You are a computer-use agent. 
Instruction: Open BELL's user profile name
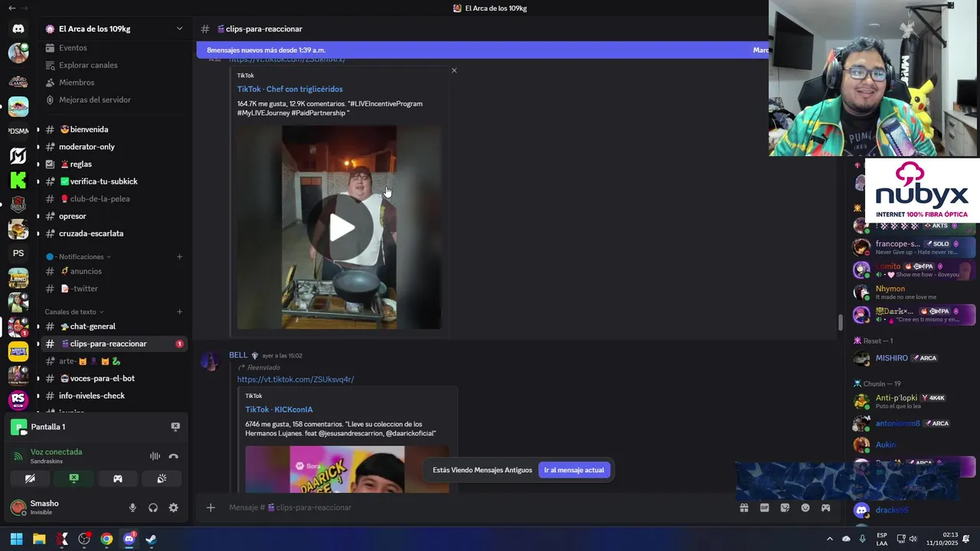[x=238, y=355]
